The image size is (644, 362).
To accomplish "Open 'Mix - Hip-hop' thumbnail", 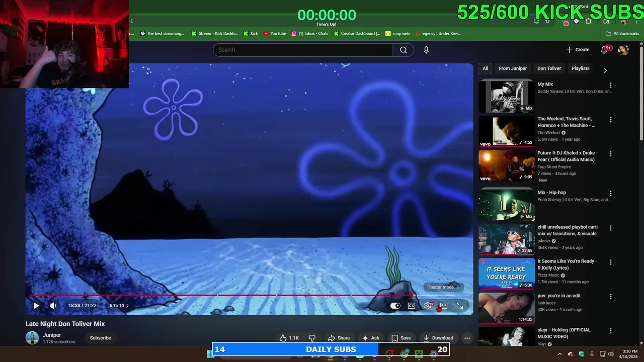I will (x=506, y=205).
